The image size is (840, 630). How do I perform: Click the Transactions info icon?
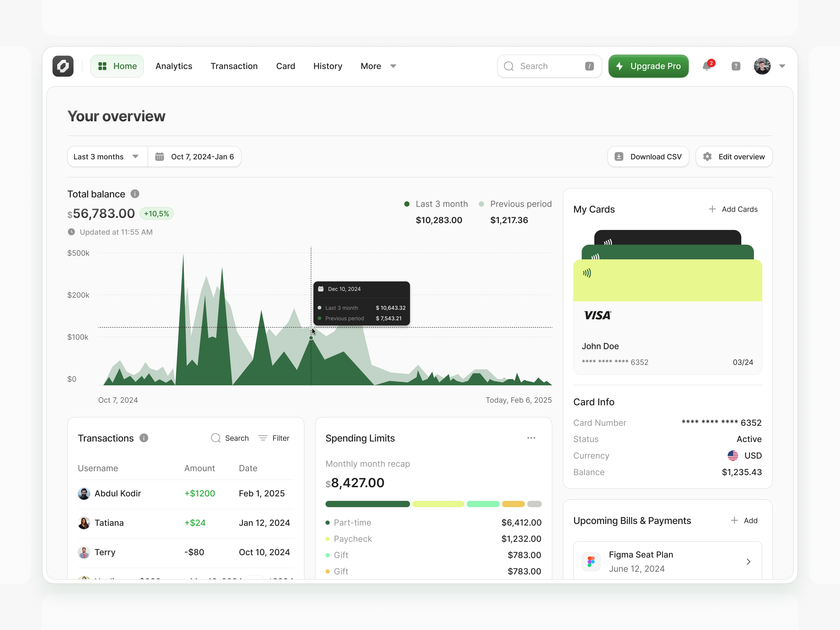coord(144,438)
